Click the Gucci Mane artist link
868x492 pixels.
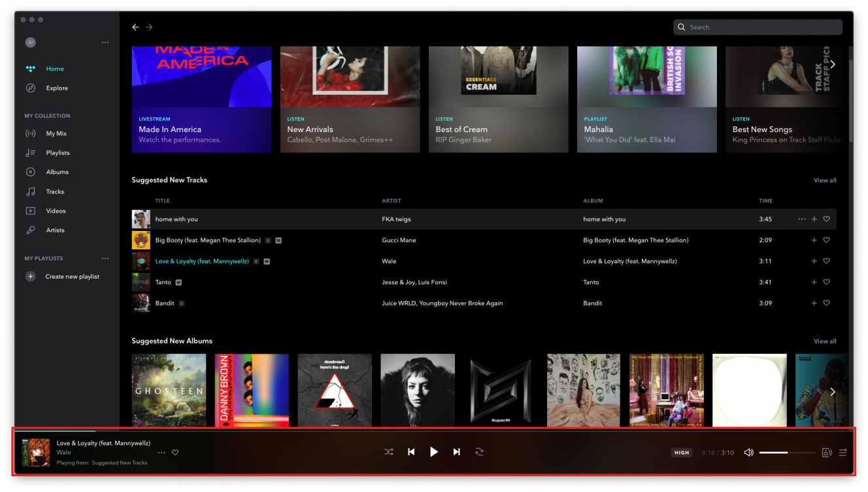point(399,240)
